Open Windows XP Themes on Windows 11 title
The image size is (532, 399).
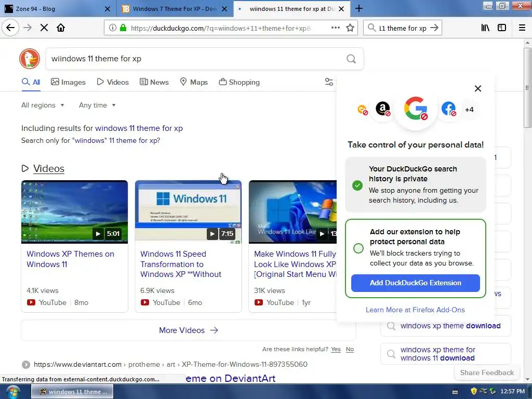[70, 259]
